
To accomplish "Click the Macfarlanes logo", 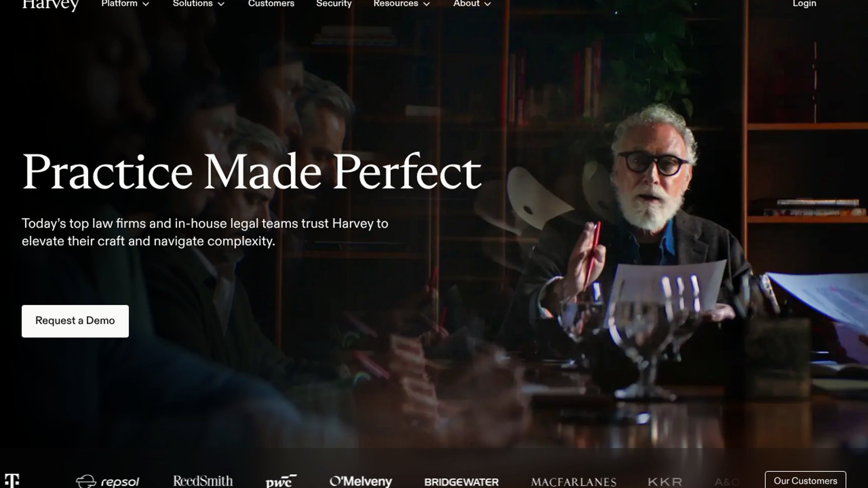I will point(574,482).
